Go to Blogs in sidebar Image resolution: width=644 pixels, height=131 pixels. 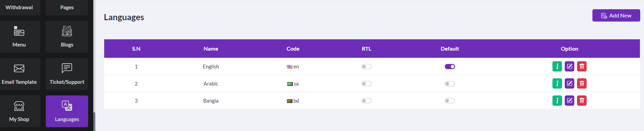pos(67,37)
